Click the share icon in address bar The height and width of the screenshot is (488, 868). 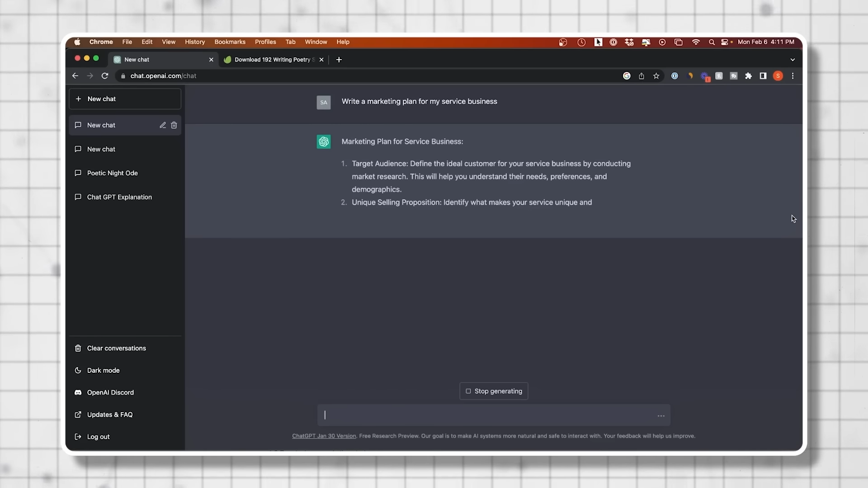pos(641,76)
